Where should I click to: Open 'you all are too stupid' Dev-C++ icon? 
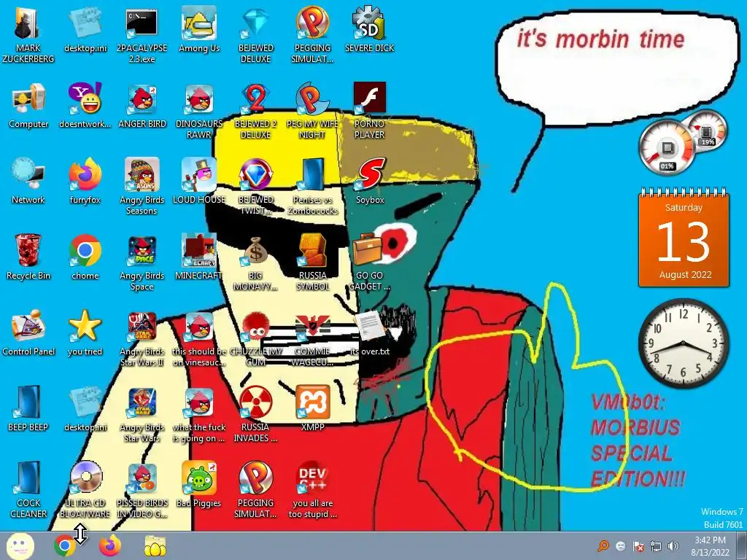pyautogui.click(x=312, y=478)
